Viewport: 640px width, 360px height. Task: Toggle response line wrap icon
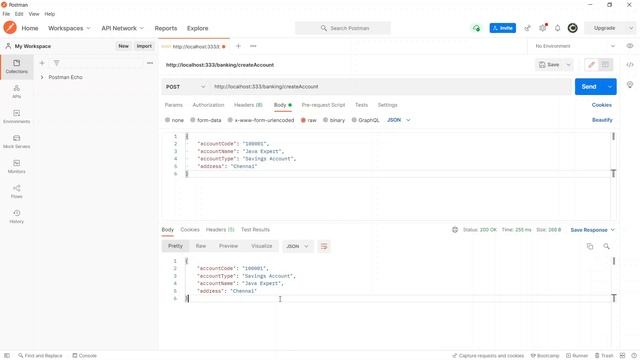324,246
